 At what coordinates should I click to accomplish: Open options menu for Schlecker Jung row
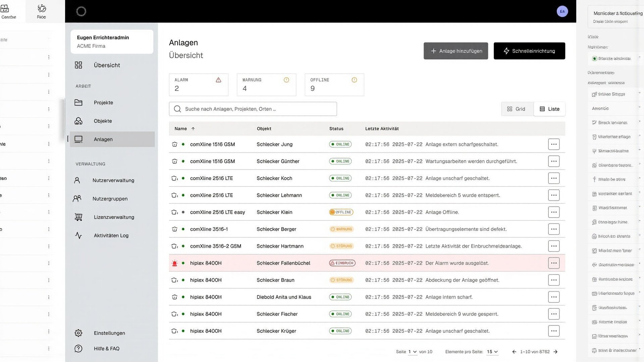pos(553,144)
